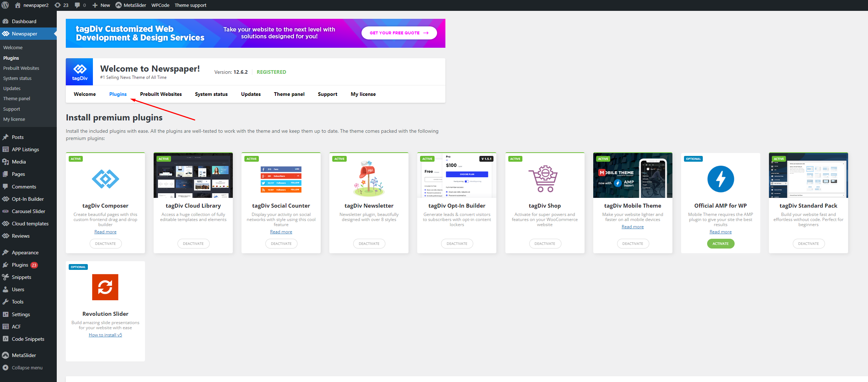Open the Comments sidebar icon
This screenshot has width=868, height=382.
5,187
